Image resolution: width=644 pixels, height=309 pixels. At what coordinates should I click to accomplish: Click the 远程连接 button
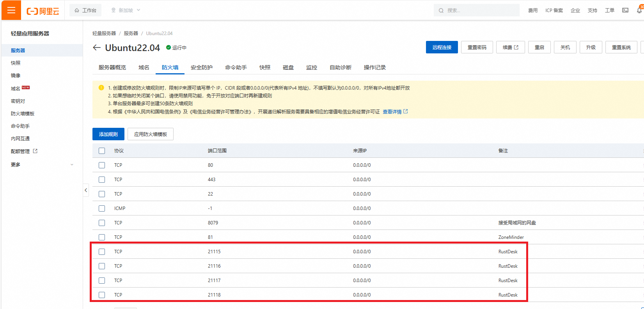[442, 47]
